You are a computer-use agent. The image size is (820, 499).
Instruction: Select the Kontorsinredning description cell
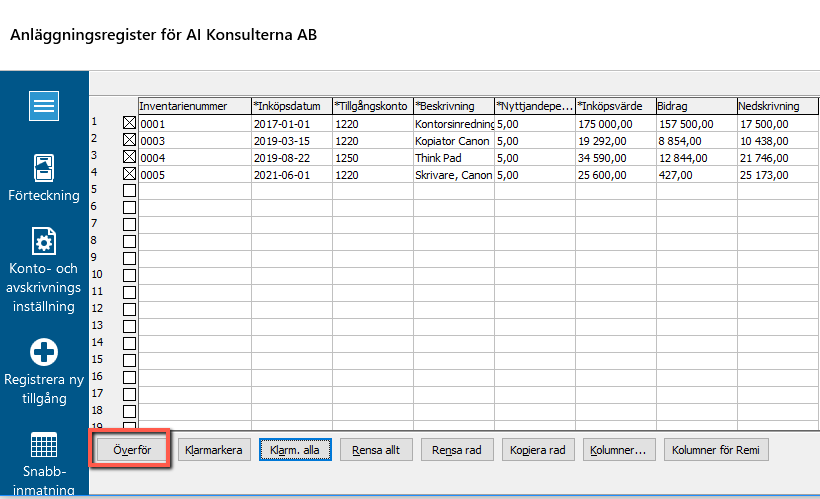454,124
